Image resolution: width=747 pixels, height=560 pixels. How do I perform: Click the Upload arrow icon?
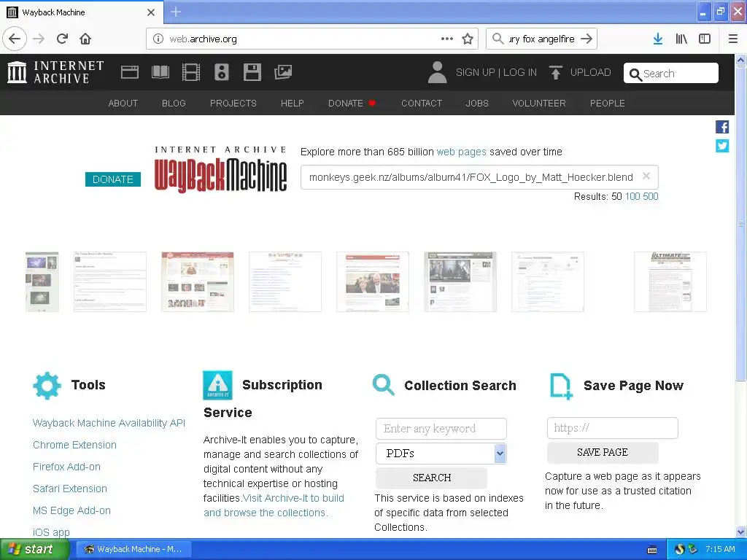(555, 72)
